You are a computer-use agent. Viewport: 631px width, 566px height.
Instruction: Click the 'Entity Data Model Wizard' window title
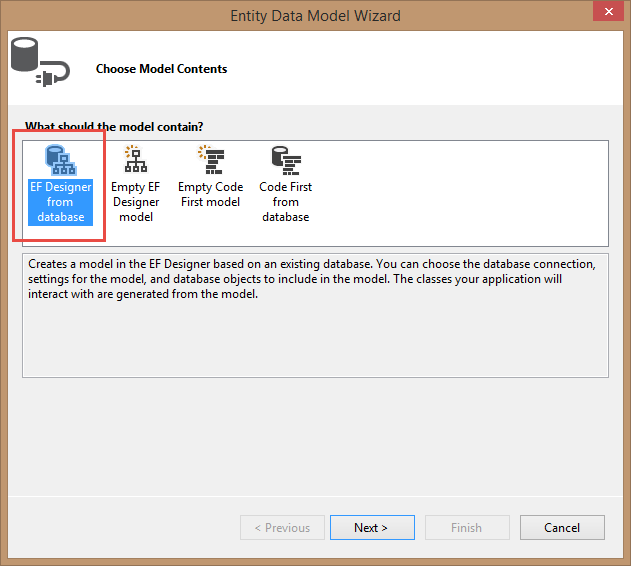pyautogui.click(x=315, y=15)
